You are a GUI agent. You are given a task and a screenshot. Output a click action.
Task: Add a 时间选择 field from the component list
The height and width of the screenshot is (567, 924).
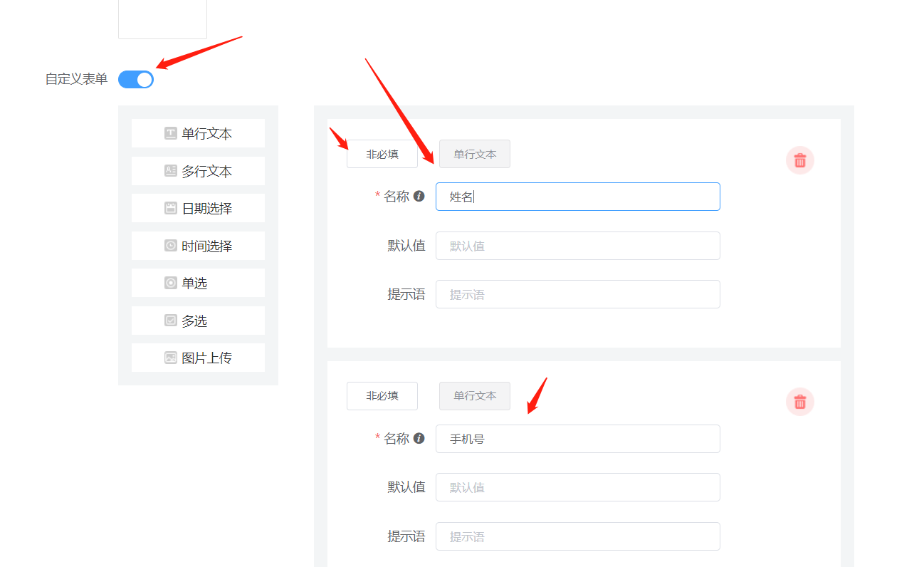(x=198, y=246)
